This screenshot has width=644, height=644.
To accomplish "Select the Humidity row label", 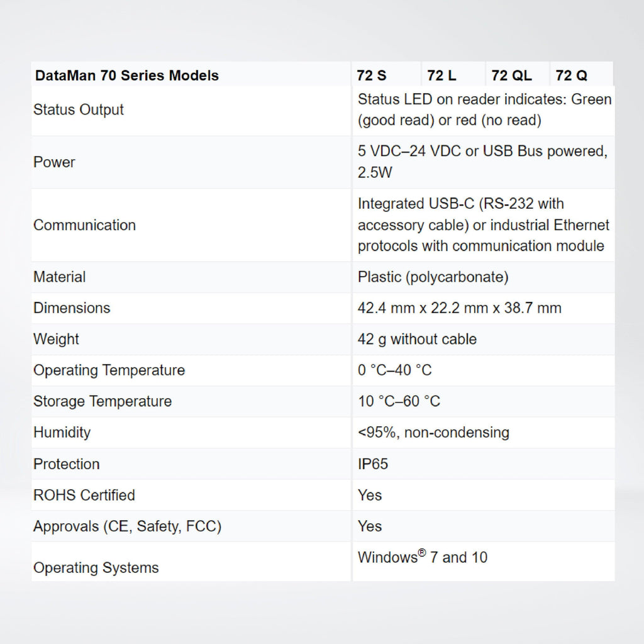I will [62, 432].
